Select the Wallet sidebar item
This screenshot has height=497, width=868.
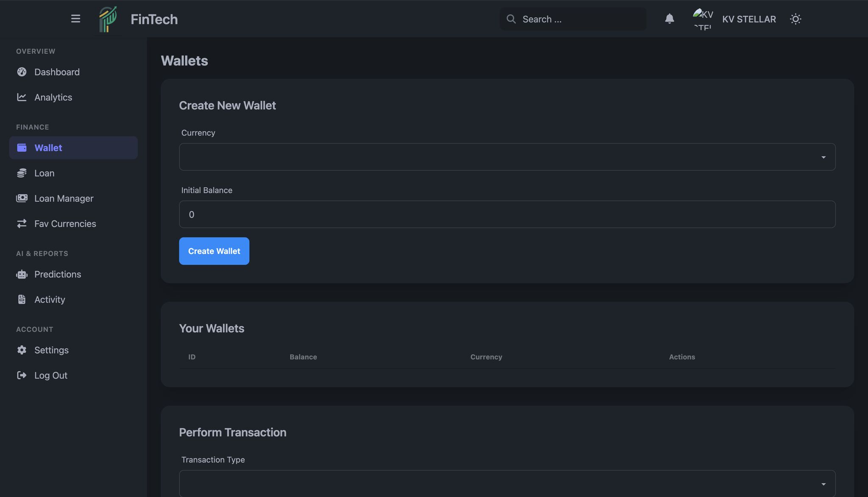[x=48, y=148]
